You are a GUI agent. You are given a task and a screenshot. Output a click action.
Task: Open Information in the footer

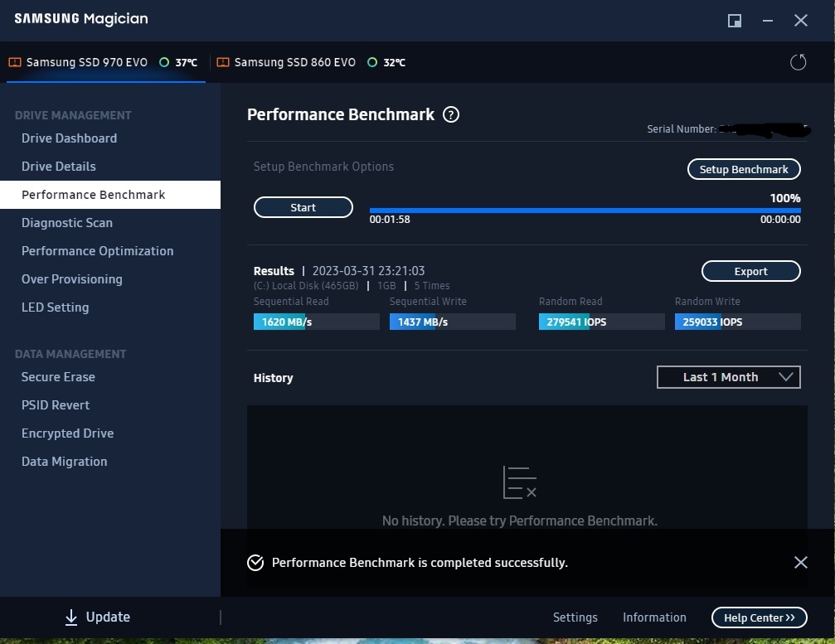point(654,617)
